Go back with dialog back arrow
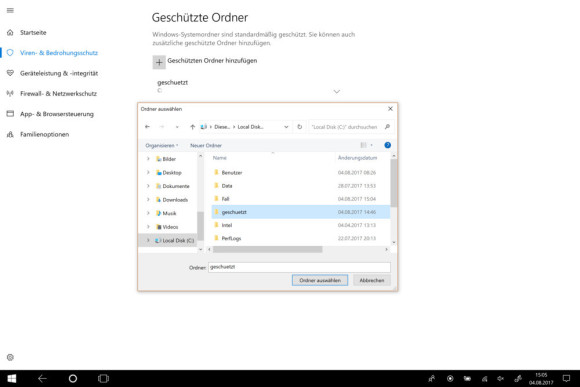The image size is (580, 387). click(x=148, y=127)
